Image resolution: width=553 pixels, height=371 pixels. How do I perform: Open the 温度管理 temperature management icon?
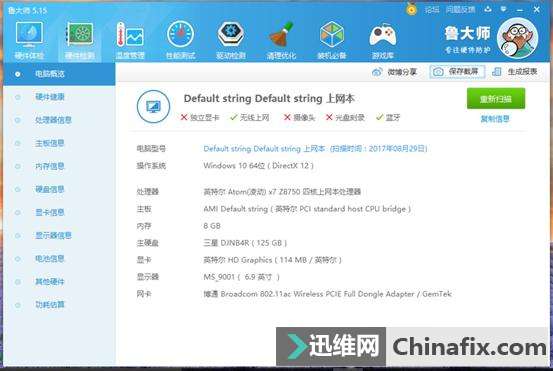(x=130, y=35)
